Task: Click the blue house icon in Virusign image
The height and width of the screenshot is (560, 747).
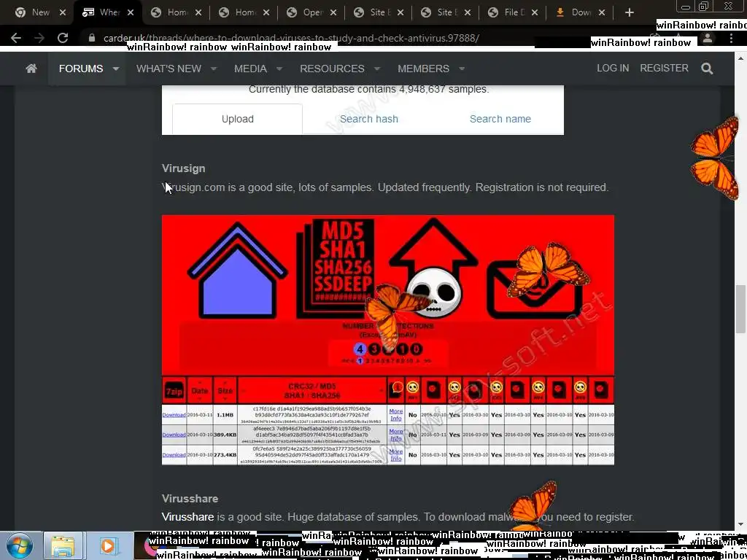Action: [x=238, y=271]
